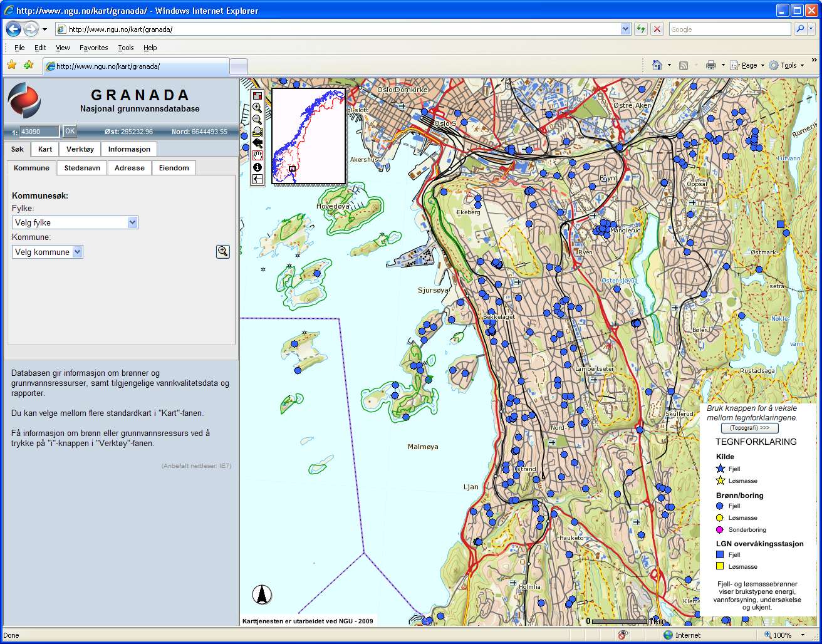
Task: Click the magnifier search button beside Kommune
Action: (223, 251)
